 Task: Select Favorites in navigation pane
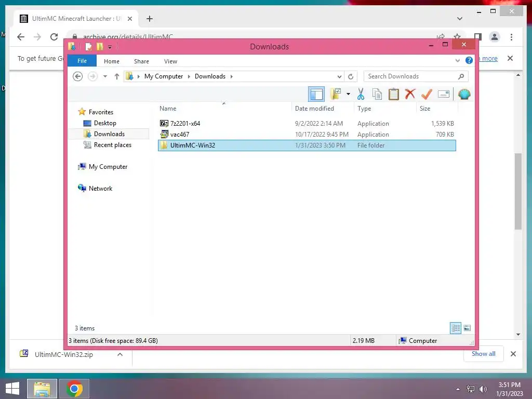(101, 112)
